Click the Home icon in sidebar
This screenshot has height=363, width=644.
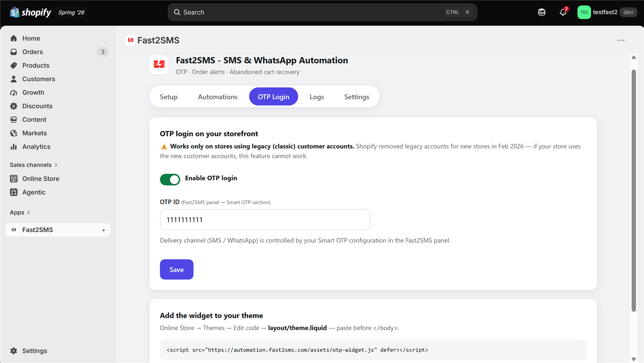(14, 38)
